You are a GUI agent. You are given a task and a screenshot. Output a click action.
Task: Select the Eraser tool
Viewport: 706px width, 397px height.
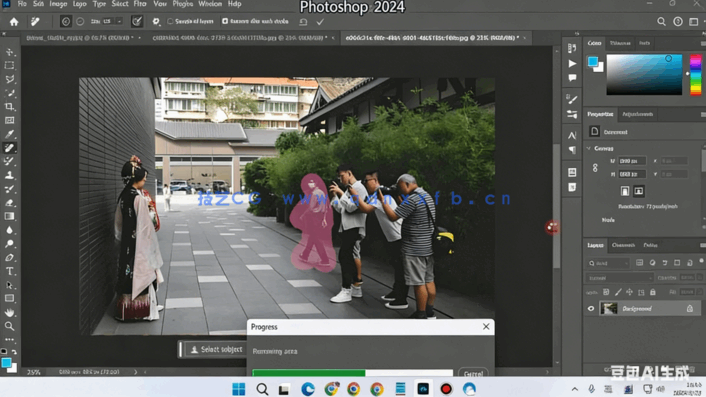[x=9, y=203]
